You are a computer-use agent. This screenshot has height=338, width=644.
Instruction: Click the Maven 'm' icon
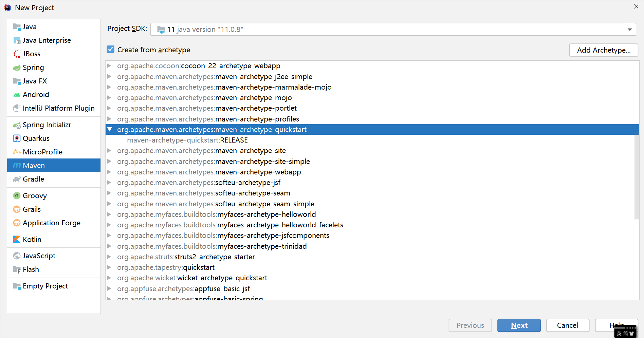(x=17, y=166)
